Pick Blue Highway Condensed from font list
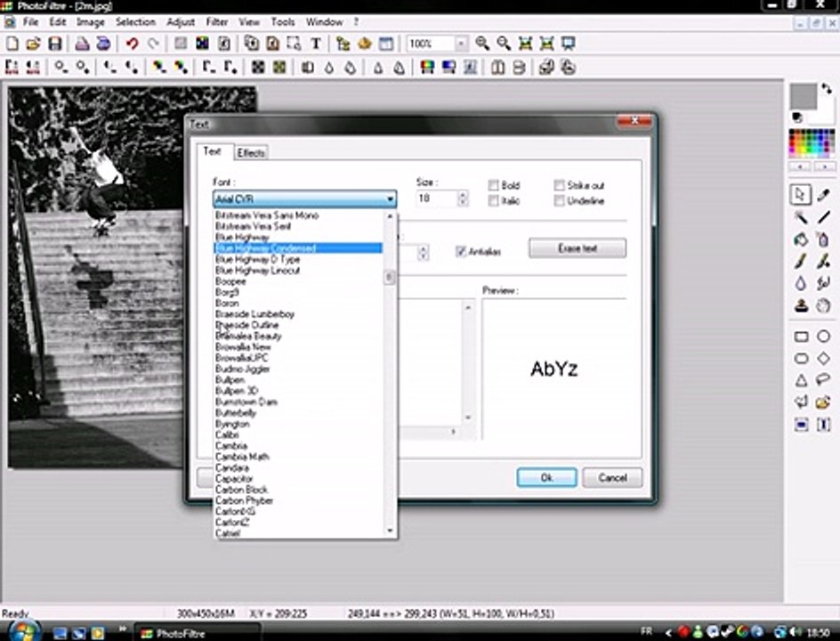This screenshot has height=641, width=840. (x=298, y=248)
